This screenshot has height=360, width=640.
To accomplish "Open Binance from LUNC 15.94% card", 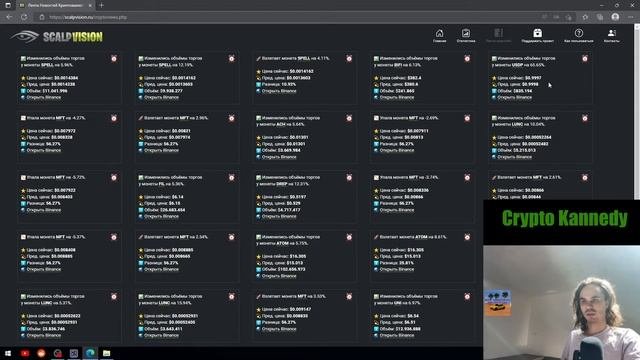I will pos(161,336).
